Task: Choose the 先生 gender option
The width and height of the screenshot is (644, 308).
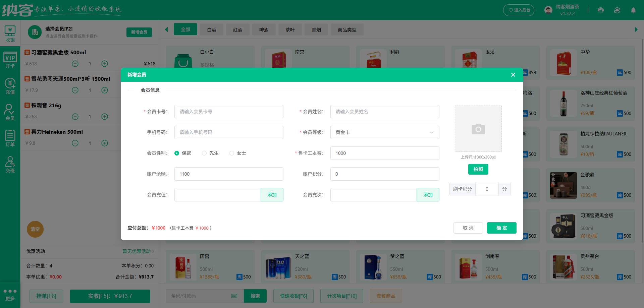Action: [204, 153]
